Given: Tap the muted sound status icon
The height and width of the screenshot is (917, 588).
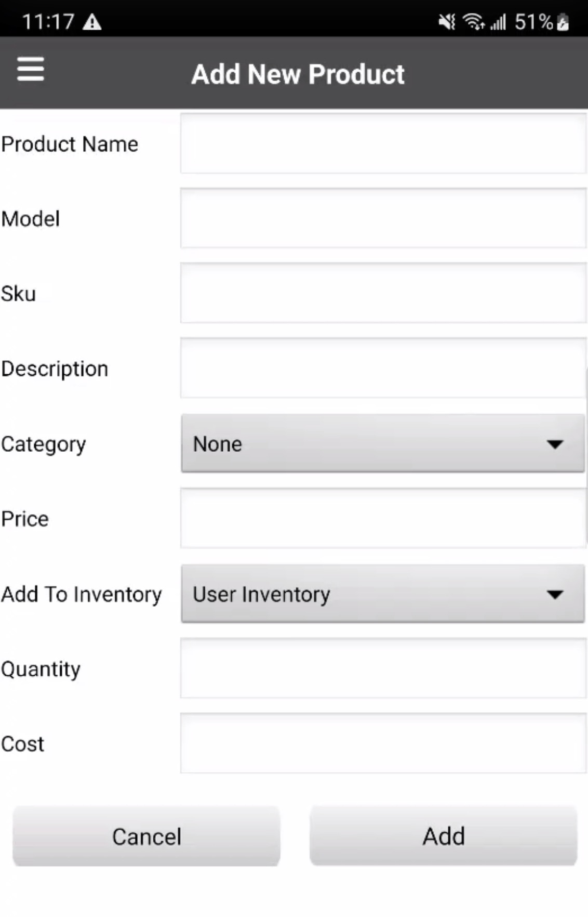Looking at the screenshot, I should coord(447,22).
